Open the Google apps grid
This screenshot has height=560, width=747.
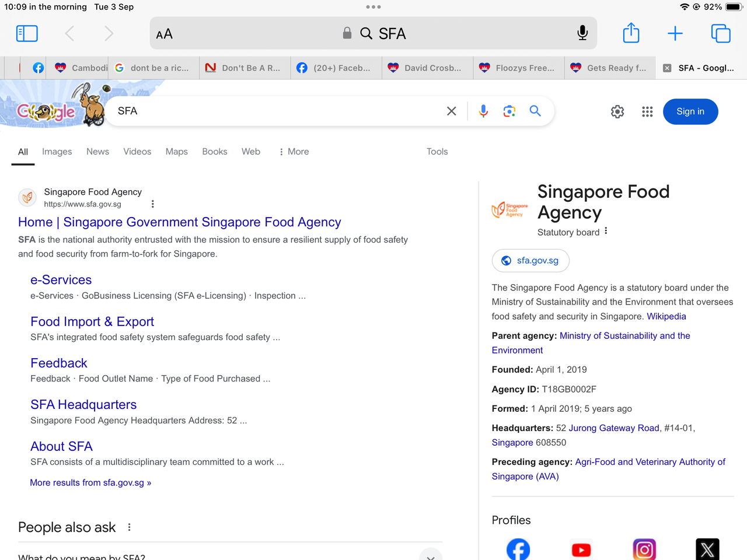pos(647,111)
